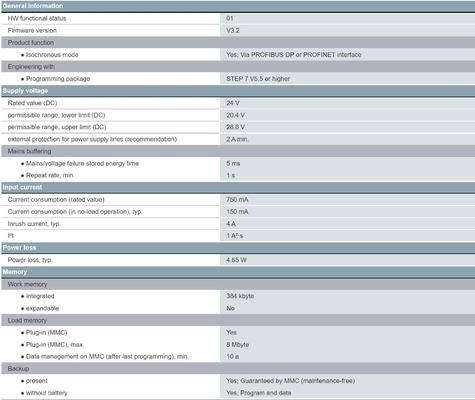Select the 'Repeat rate, min.' label
The width and height of the screenshot is (475, 400).
tap(50, 175)
